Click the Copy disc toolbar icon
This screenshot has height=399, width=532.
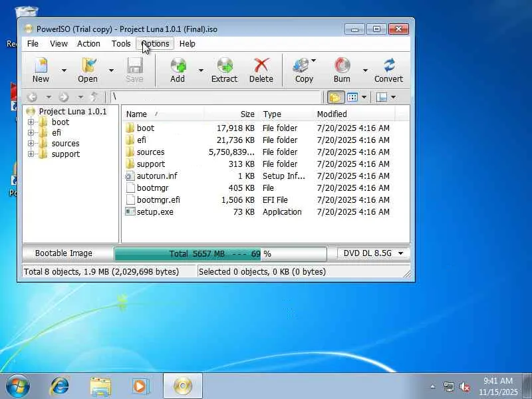tap(301, 65)
